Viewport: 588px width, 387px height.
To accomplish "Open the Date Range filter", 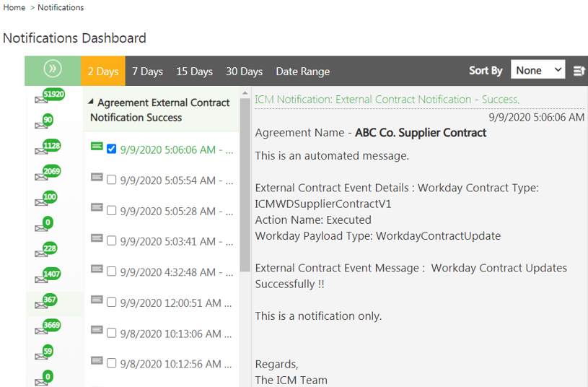I will tap(302, 71).
